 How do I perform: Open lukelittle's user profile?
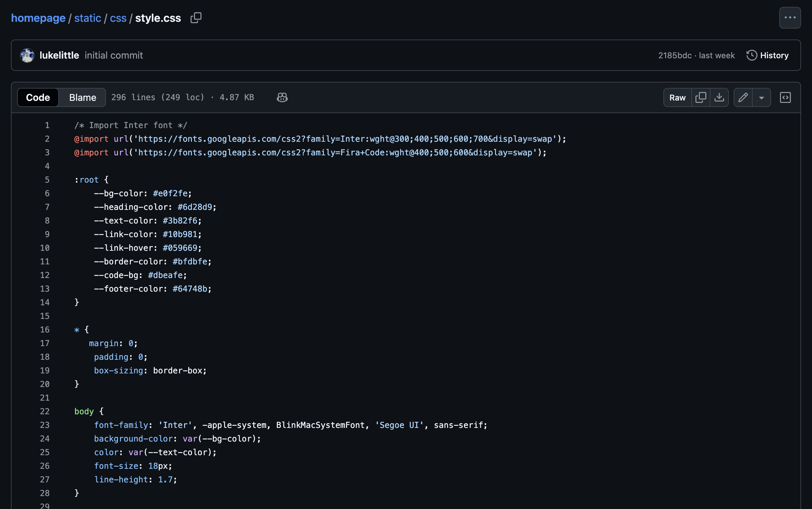tap(59, 55)
